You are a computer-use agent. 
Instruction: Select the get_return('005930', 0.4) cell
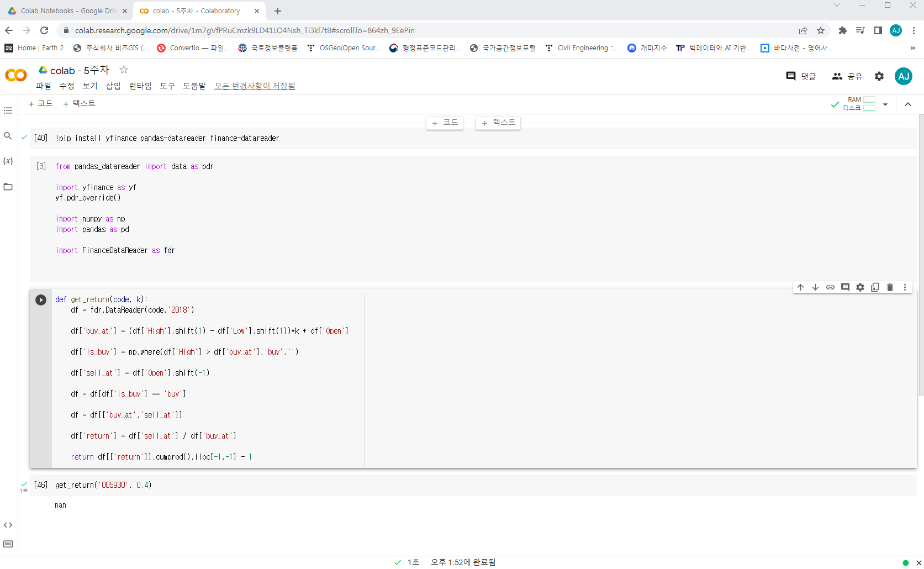473,485
